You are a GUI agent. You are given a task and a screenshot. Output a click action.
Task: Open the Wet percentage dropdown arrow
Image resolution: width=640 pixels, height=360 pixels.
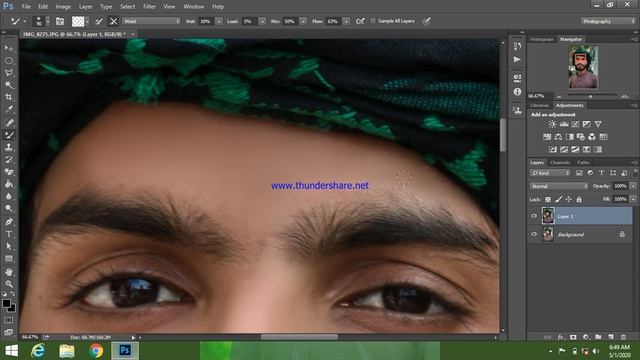click(219, 21)
